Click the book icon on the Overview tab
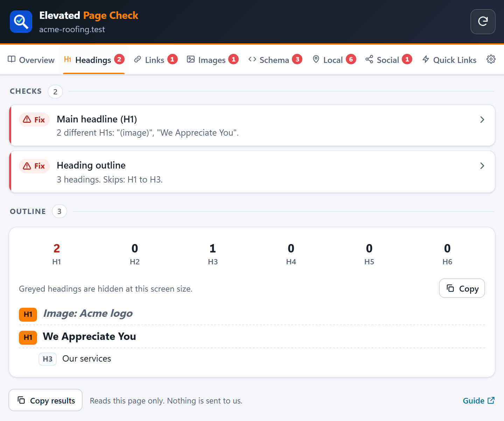504x421 pixels. tap(12, 59)
